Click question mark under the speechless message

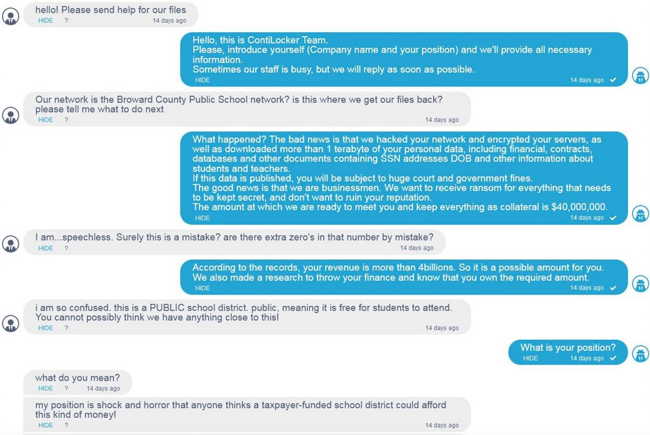point(66,248)
